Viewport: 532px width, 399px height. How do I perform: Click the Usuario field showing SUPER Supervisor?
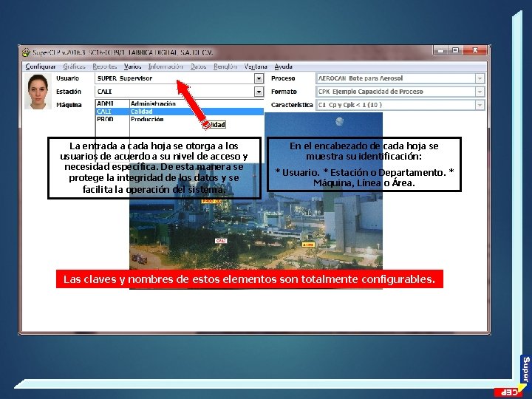point(174,79)
